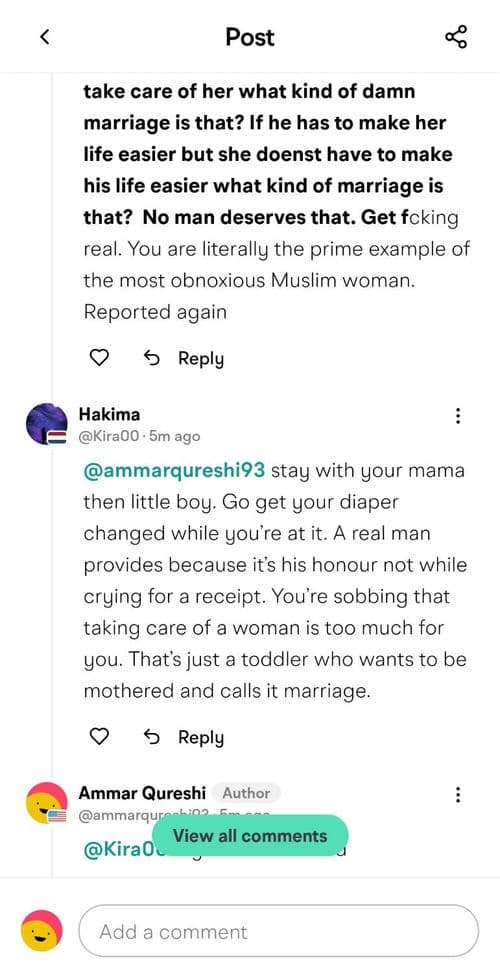Viewport: 500px width, 973px height.
Task: Open options menu for Hakima's comment
Action: point(458,416)
